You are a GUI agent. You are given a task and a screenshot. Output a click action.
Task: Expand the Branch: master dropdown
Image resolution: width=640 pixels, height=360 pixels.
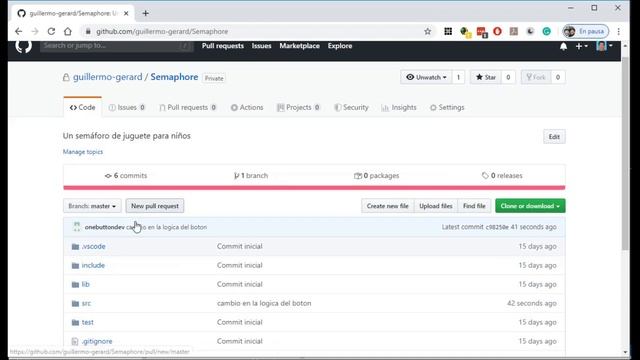[92, 206]
